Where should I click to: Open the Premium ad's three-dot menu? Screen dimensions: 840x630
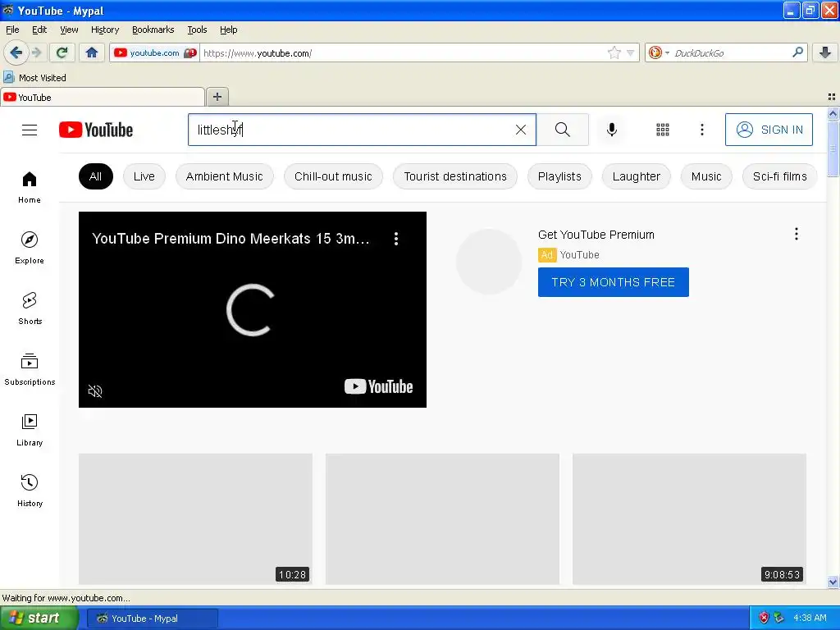tap(796, 234)
